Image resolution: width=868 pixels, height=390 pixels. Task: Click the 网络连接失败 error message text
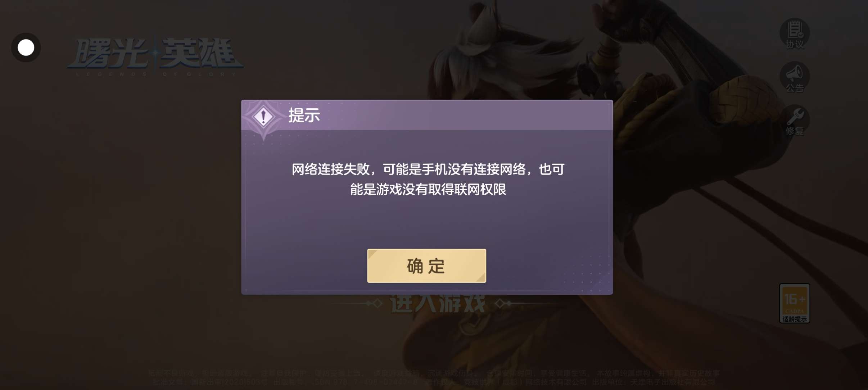click(428, 179)
